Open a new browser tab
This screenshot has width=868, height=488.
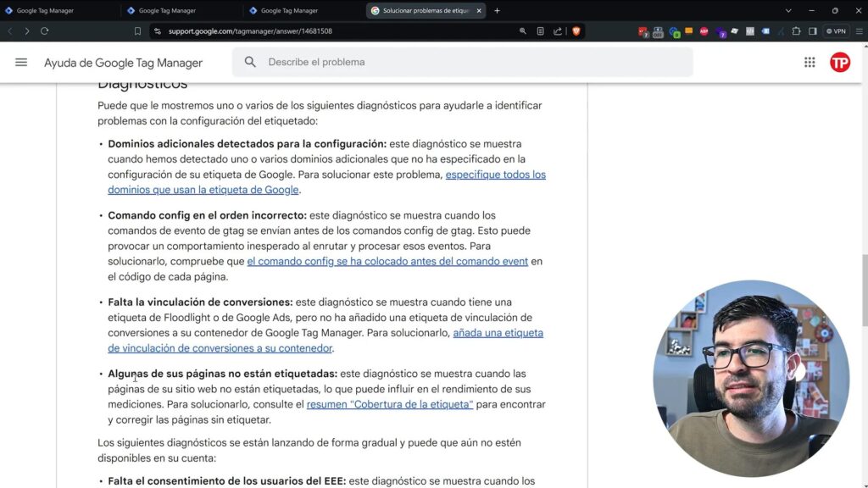click(497, 10)
